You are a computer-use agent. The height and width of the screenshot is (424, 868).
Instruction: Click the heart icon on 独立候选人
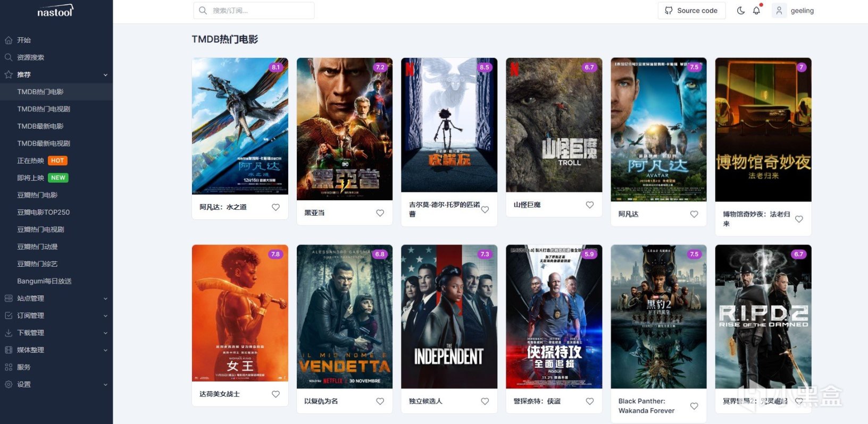tap(485, 402)
